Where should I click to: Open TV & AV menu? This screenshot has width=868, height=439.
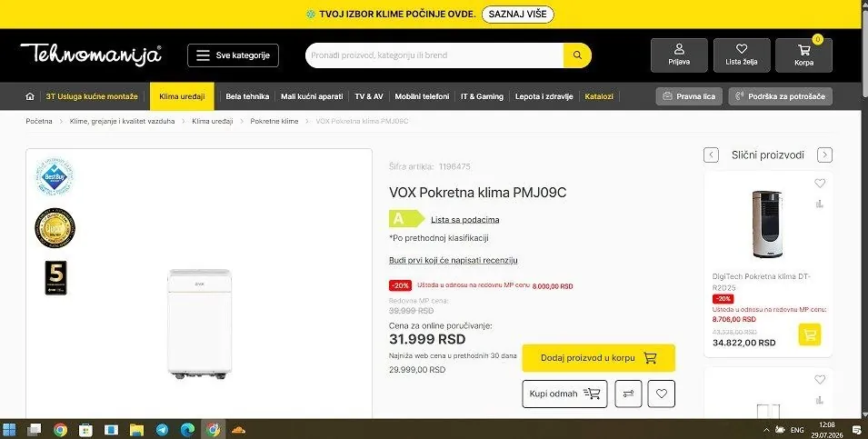click(369, 96)
